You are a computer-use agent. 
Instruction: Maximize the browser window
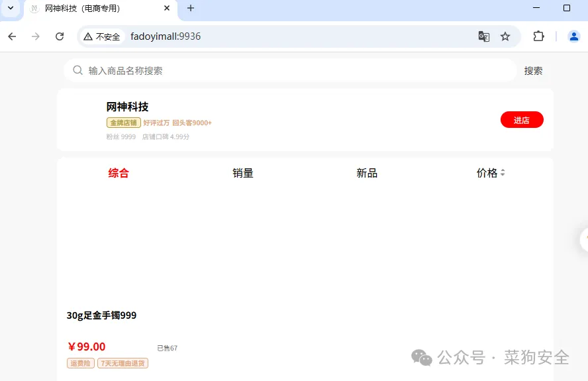coord(567,8)
